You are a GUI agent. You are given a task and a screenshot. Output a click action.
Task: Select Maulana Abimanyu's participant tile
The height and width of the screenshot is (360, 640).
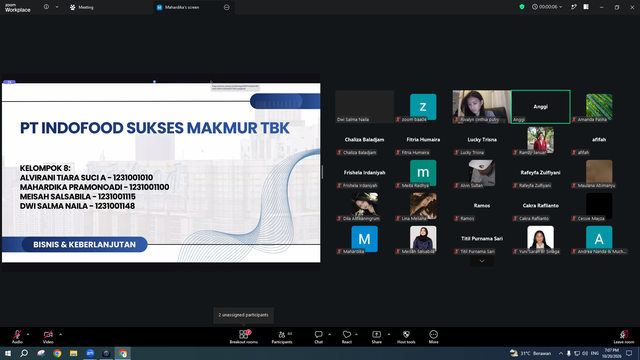tap(599, 173)
